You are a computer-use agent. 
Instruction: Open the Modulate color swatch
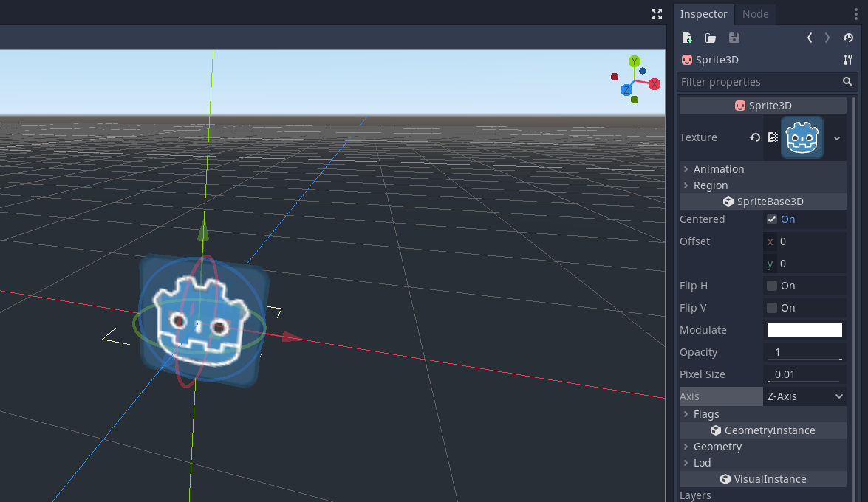[804, 330]
